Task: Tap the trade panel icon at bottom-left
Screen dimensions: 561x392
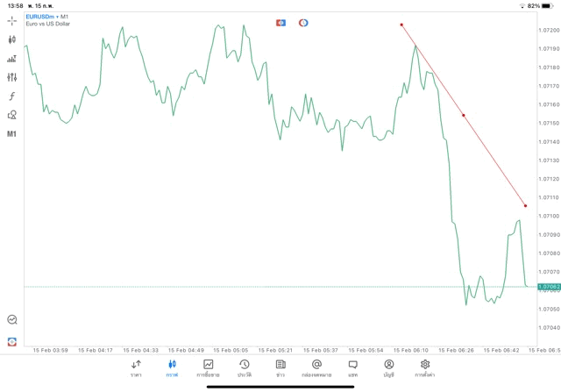Action: (x=12, y=341)
